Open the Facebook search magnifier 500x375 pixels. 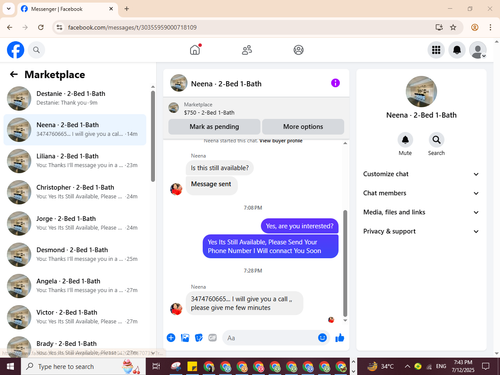pos(36,50)
